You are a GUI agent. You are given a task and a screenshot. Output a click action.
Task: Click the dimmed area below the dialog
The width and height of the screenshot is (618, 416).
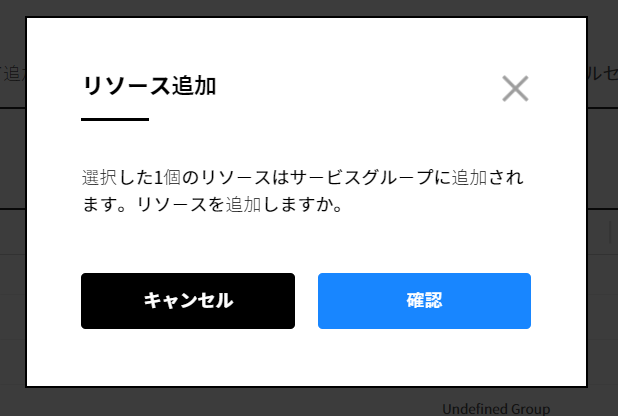point(236,402)
